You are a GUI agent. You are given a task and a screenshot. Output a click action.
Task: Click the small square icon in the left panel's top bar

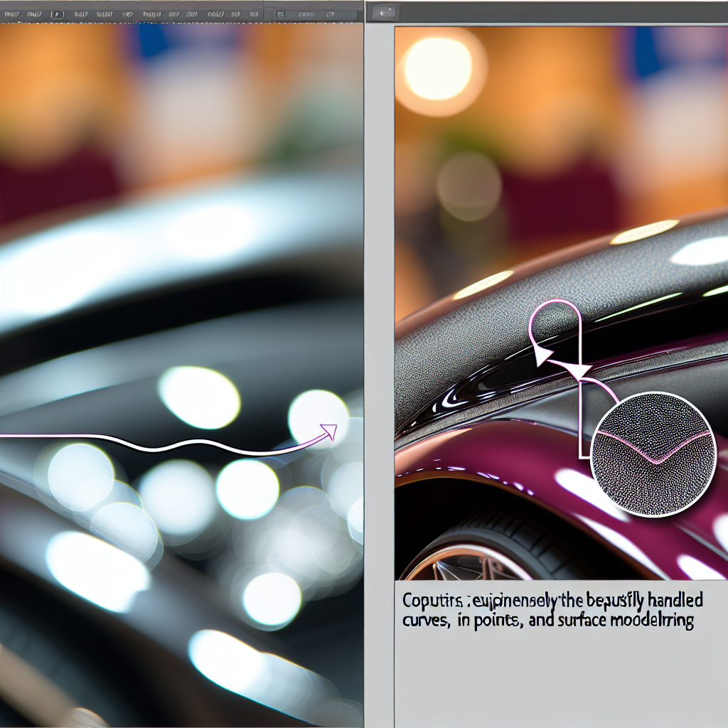280,15
